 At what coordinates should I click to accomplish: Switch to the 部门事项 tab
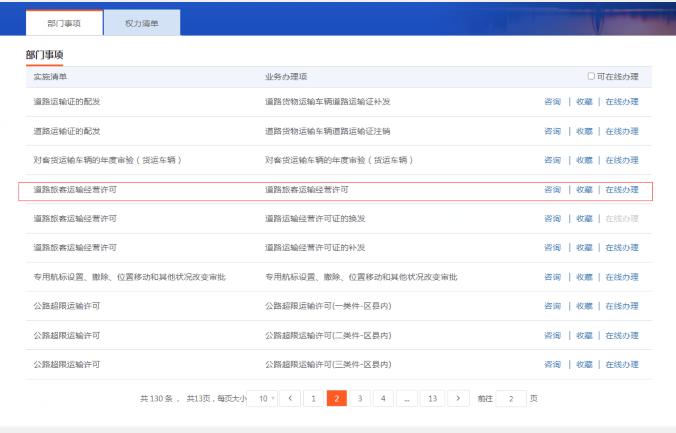tap(64, 23)
